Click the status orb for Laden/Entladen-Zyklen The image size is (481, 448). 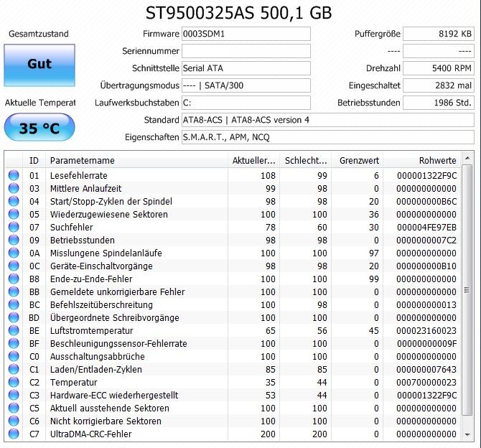point(14,369)
